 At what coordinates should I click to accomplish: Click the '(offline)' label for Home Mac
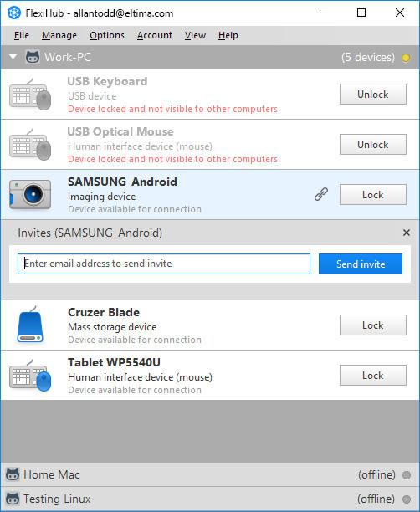[x=376, y=474]
